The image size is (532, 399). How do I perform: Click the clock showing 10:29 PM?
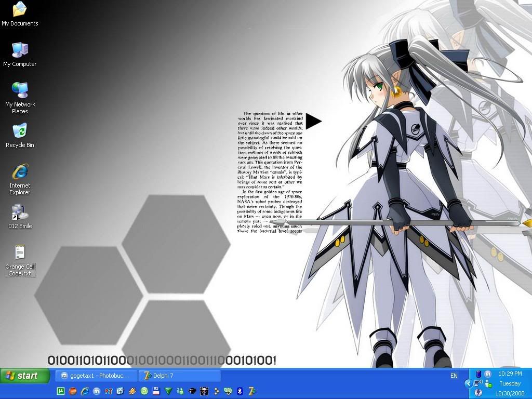(x=510, y=374)
